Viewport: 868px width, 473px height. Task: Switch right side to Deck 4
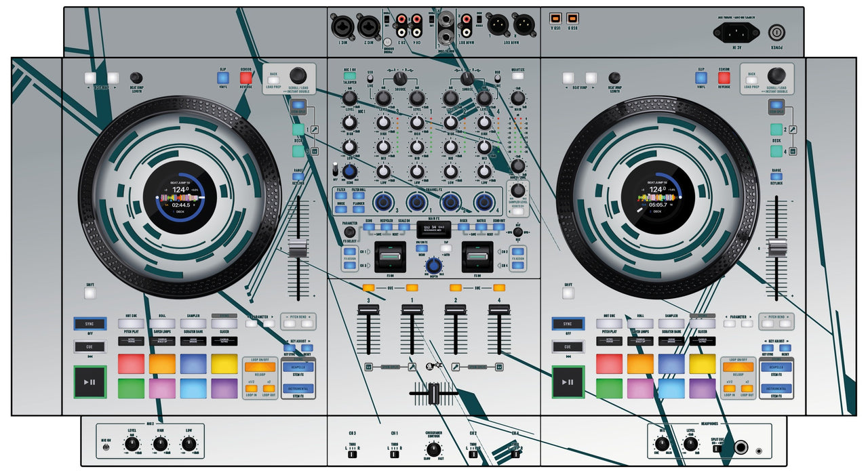click(776, 150)
